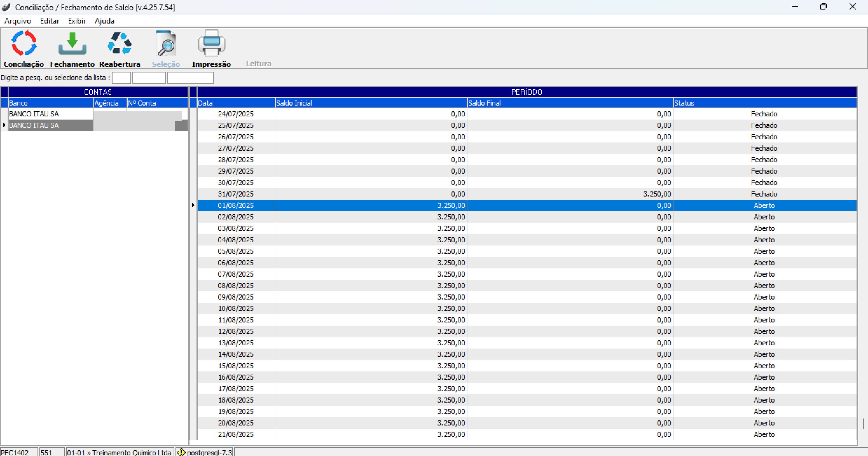868x456 pixels.
Task: Sort by Saldo Inicial column header
Action: [x=371, y=103]
